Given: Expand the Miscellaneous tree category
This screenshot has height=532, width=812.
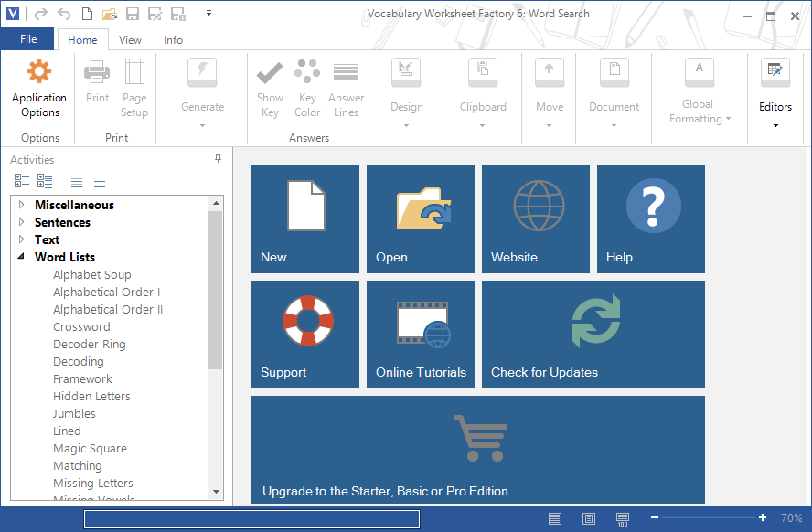Looking at the screenshot, I should 21,205.
